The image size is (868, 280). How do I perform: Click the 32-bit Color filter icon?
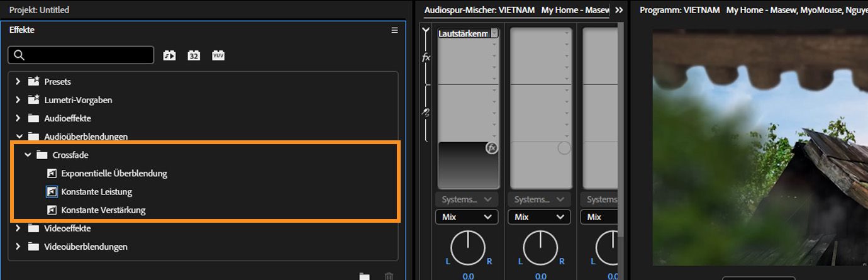pos(194,55)
